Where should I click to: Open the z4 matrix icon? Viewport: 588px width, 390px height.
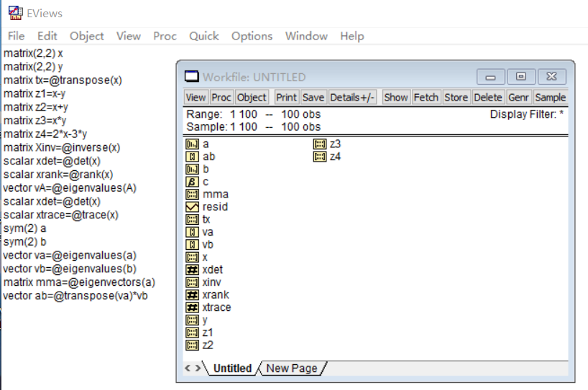(319, 157)
